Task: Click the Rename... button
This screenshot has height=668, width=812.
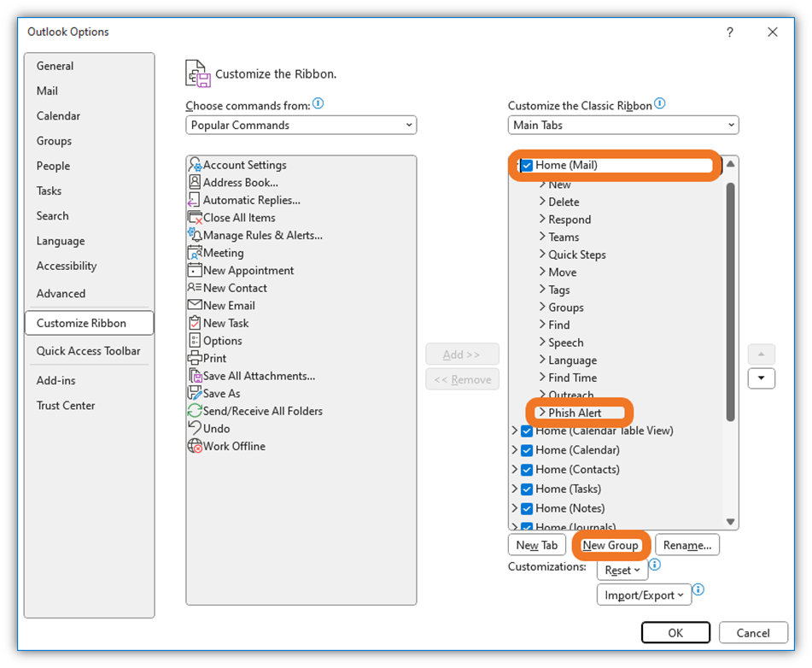Action: (x=687, y=545)
